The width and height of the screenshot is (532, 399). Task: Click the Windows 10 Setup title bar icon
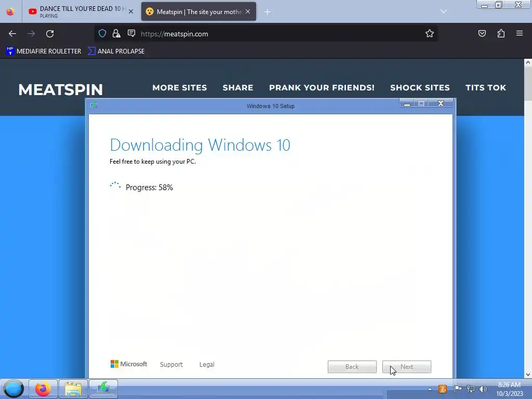coord(94,105)
